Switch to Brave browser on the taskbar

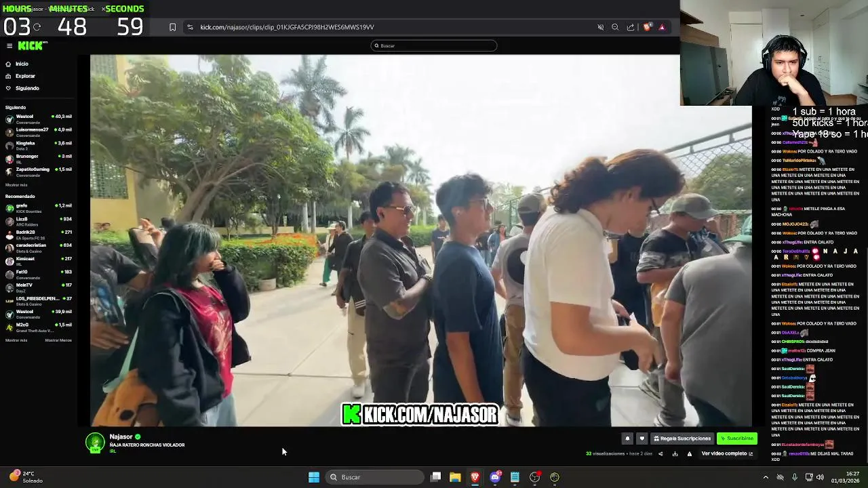coord(475,477)
